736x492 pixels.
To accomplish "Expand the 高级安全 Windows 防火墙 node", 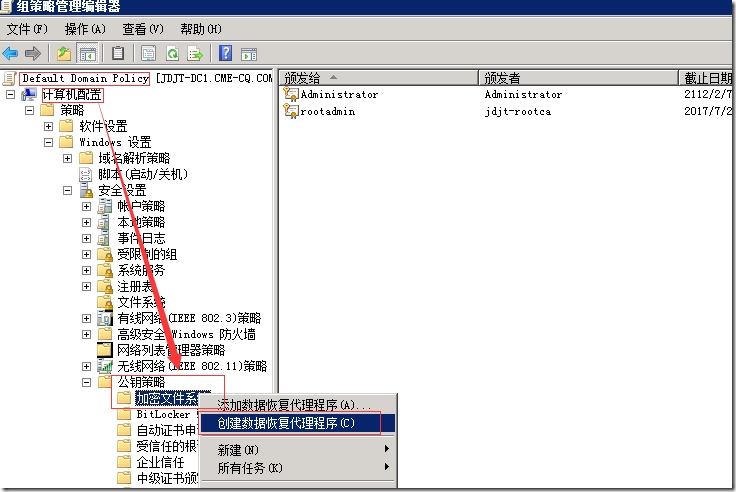I will pyautogui.click(x=86, y=334).
